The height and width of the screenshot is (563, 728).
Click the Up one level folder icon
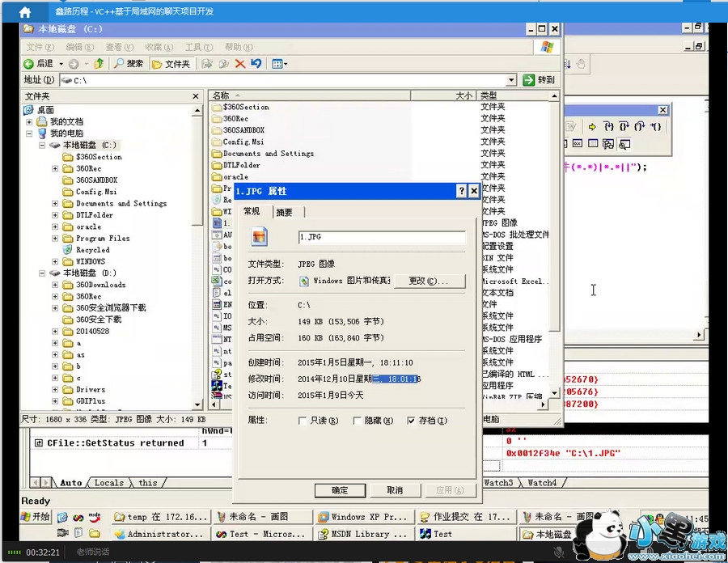99,64
